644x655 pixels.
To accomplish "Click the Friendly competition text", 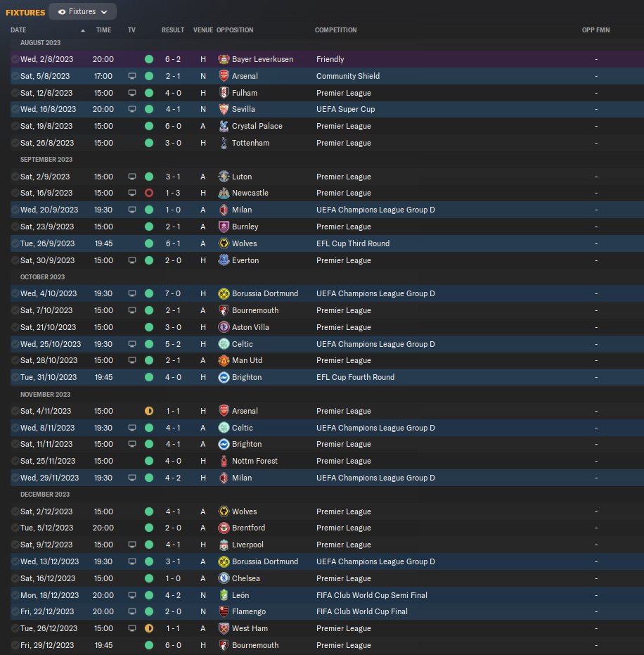I will click(330, 59).
